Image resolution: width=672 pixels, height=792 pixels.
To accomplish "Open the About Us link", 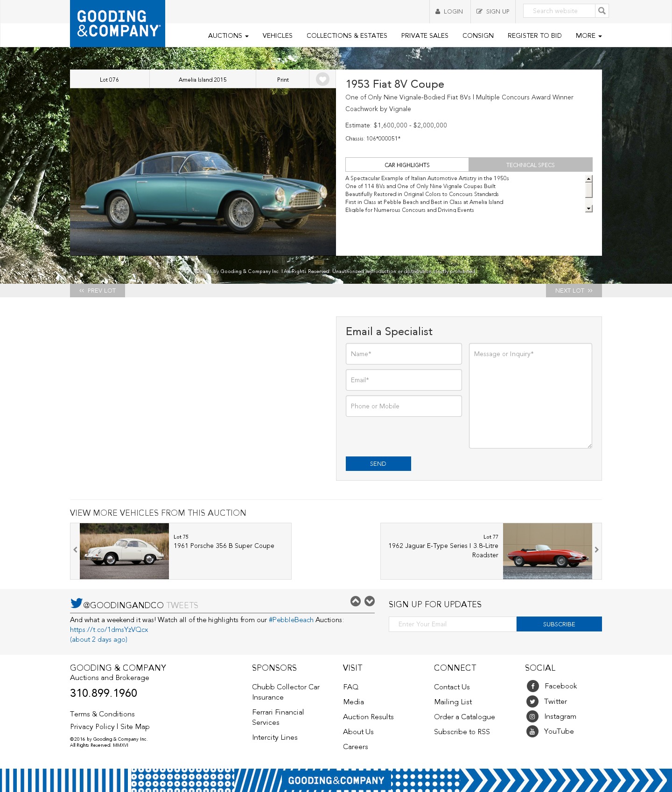I will [358, 732].
